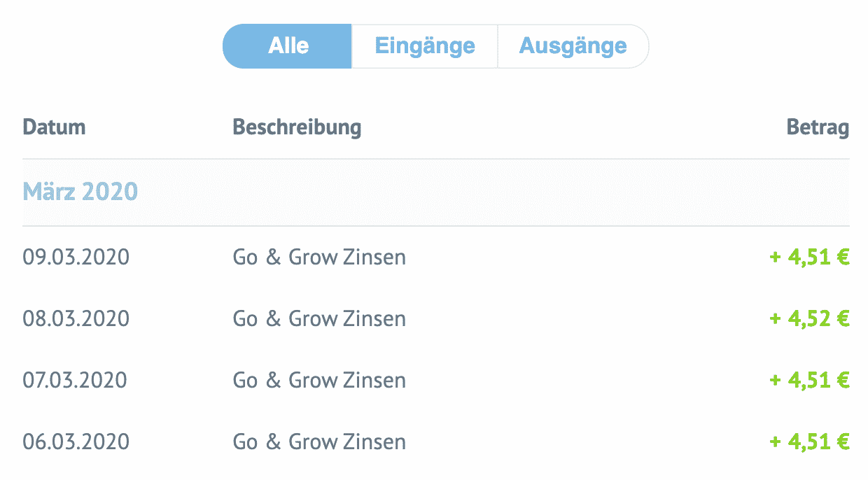Select the Alle filter tab
868x480 pixels.
288,46
